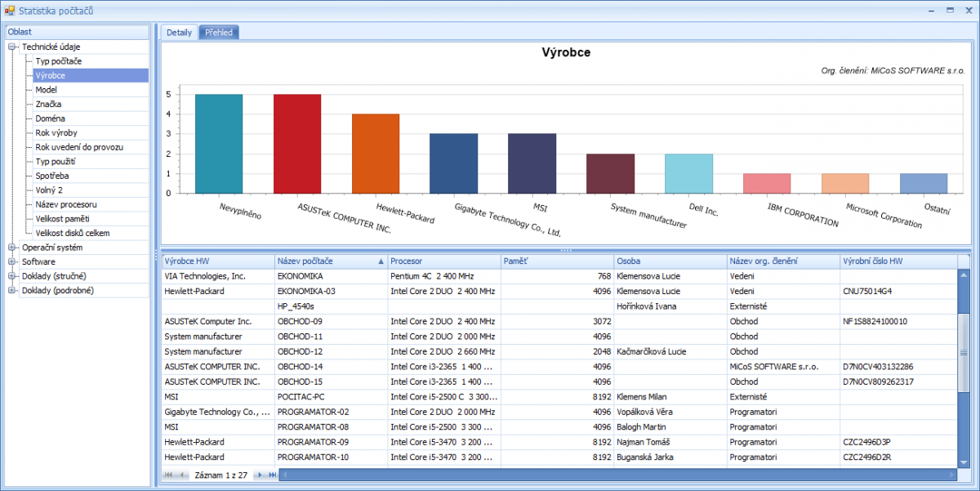Viewport: 980px width, 491px height.
Task: Go to the previous record in navigator
Action: (x=183, y=475)
